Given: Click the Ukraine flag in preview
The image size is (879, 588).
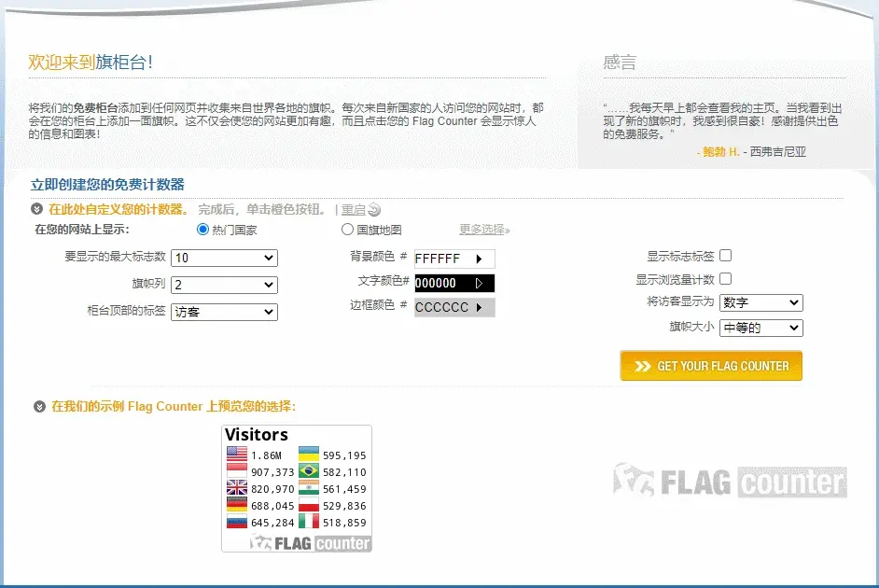Looking at the screenshot, I should 308,454.
